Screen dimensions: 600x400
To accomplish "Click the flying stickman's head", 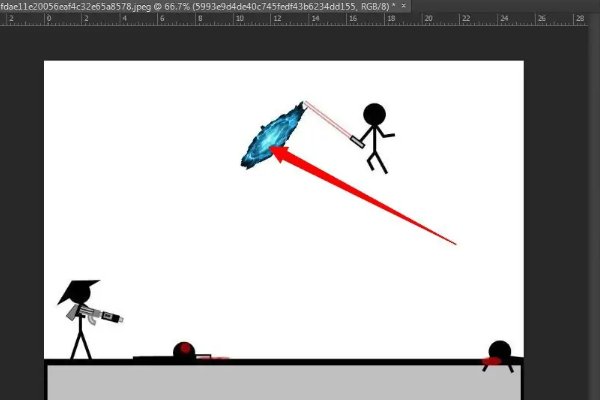I will 373,114.
